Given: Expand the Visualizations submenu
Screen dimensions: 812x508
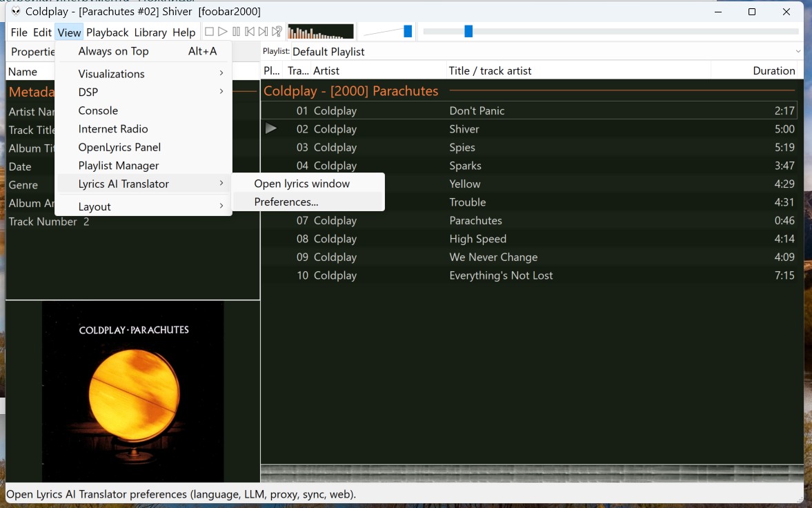Looking at the screenshot, I should coord(143,74).
